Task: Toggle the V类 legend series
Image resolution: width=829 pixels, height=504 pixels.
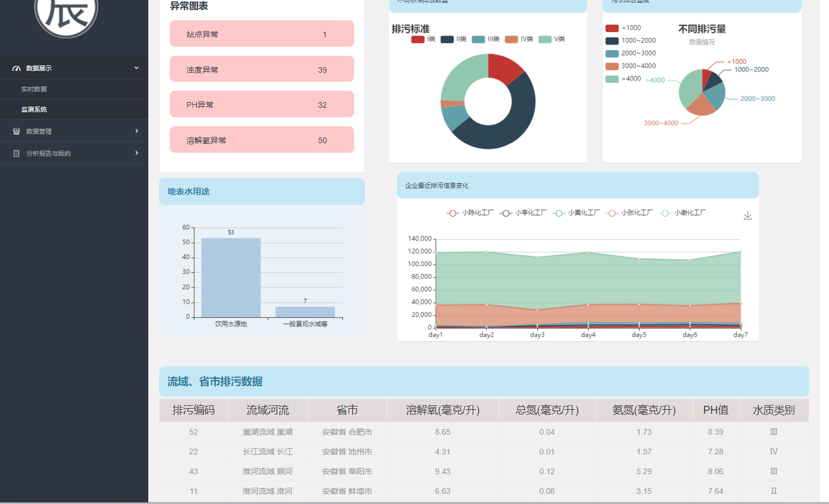Action: (x=552, y=39)
